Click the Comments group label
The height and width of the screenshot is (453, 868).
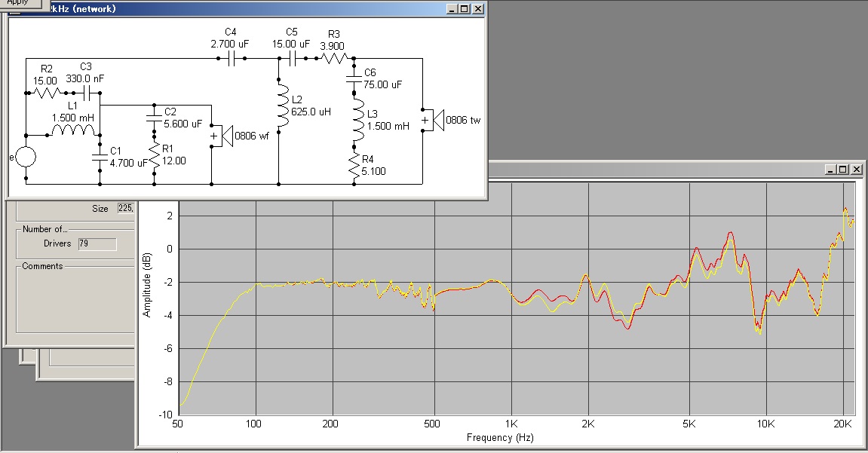[43, 266]
